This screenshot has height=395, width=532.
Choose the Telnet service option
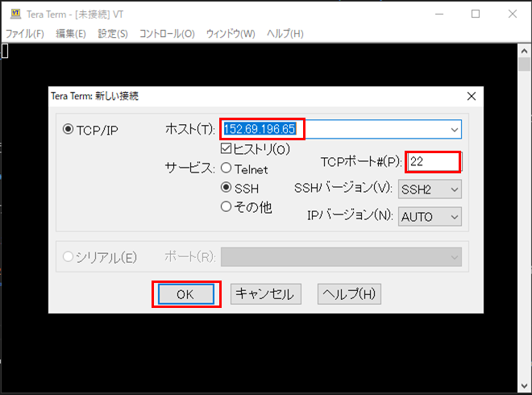click(x=227, y=168)
